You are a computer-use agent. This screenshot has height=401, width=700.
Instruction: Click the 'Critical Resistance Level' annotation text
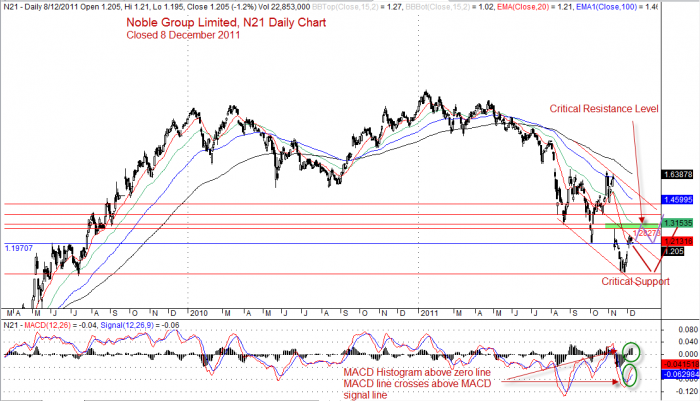coord(604,109)
